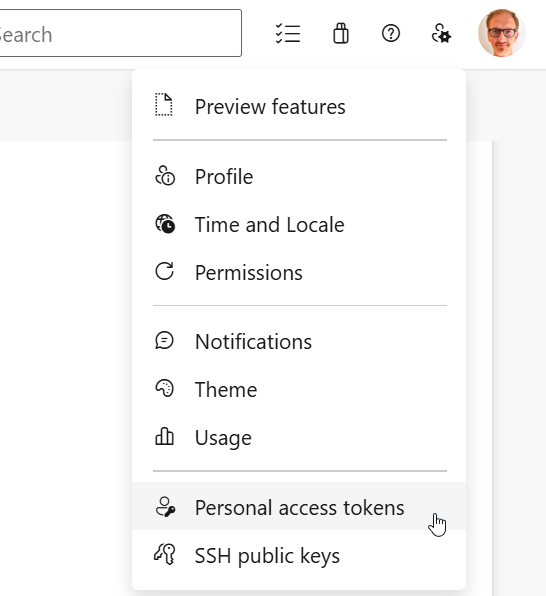Click the palette icon next to Theme
546x596 pixels.
(x=165, y=388)
